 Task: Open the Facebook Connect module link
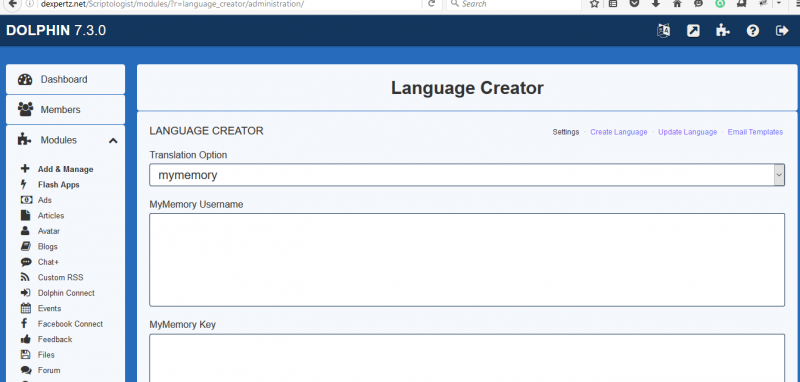(x=70, y=324)
